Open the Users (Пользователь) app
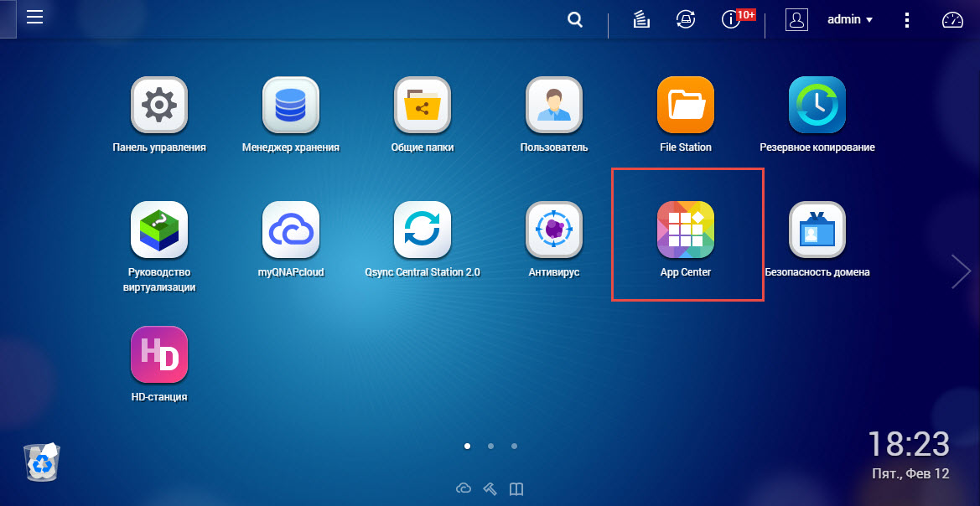The width and height of the screenshot is (980, 506). pos(554,105)
